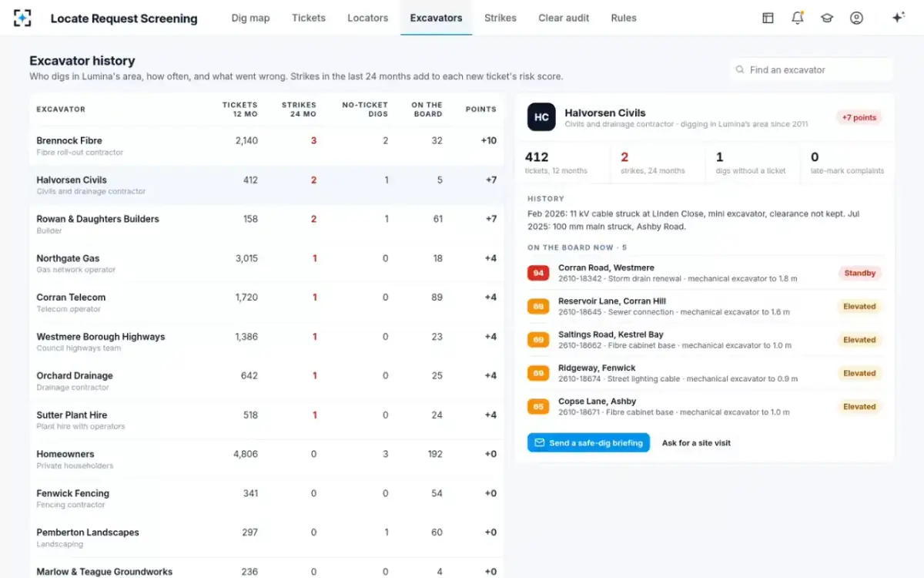This screenshot has height=578, width=924.
Task: Click Brennock Fibre's strikes count 3
Action: pos(313,141)
